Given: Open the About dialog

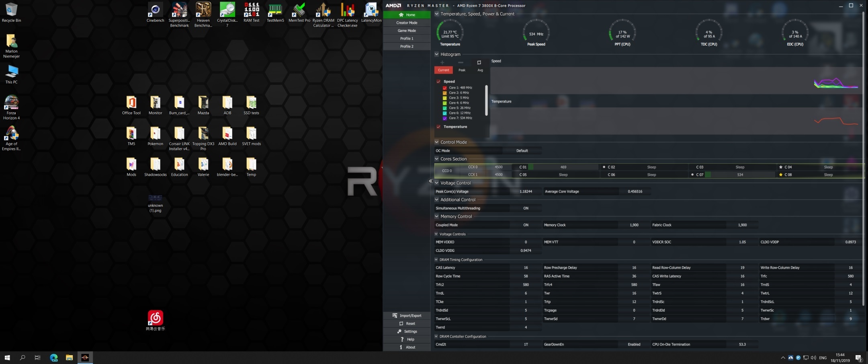Looking at the screenshot, I should [x=407, y=348].
